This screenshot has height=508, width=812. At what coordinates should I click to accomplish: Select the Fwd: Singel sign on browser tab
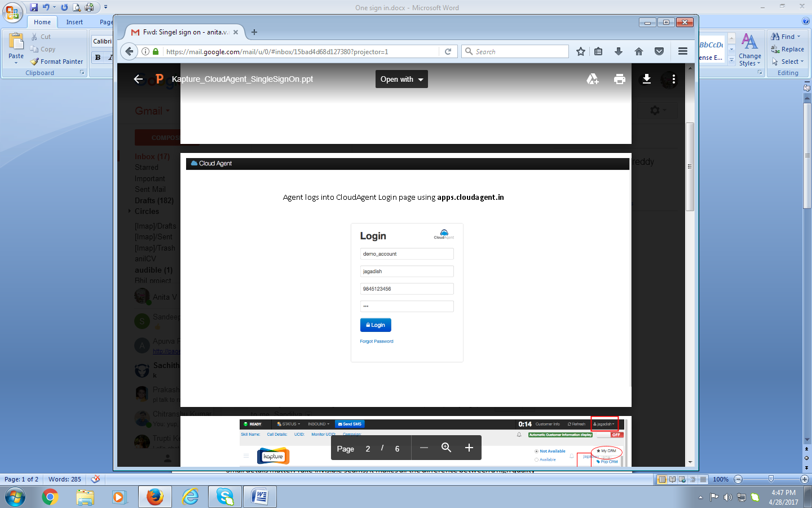tap(184, 32)
